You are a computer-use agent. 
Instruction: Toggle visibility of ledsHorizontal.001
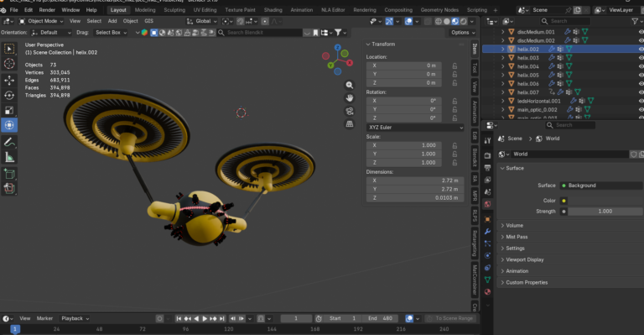tap(641, 101)
